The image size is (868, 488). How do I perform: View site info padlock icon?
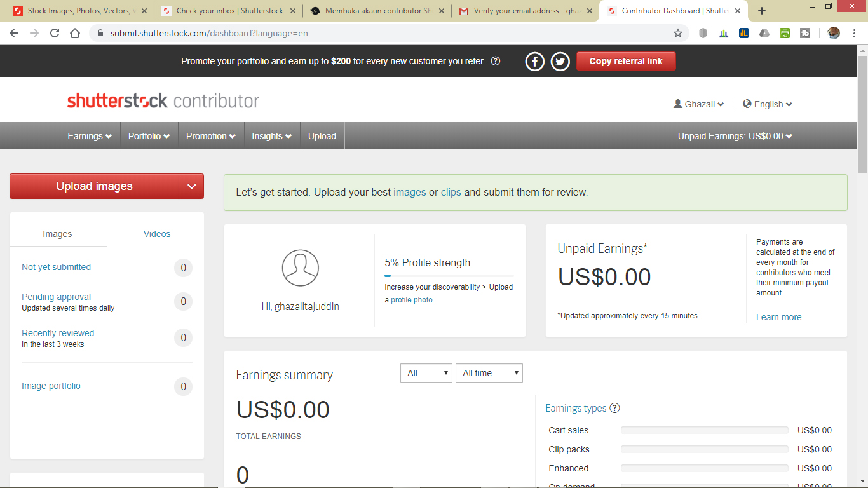point(100,33)
